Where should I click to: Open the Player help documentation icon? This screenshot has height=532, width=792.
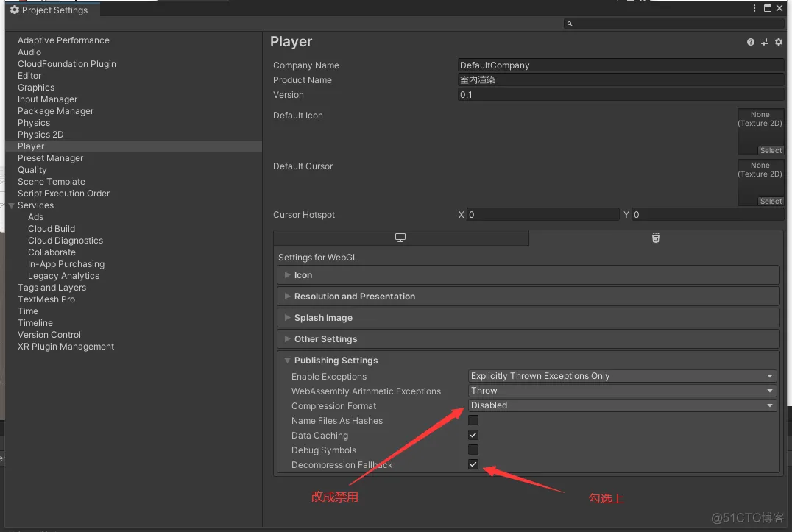tap(751, 43)
